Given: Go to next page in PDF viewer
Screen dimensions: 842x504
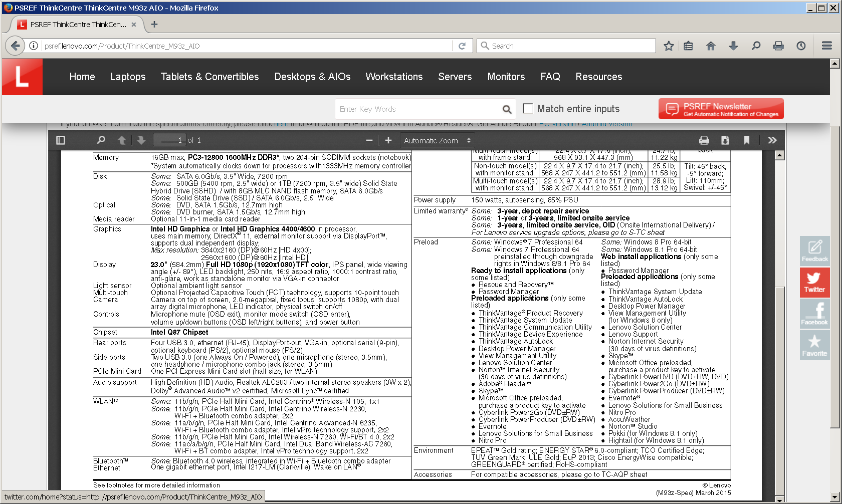Looking at the screenshot, I should (x=141, y=140).
